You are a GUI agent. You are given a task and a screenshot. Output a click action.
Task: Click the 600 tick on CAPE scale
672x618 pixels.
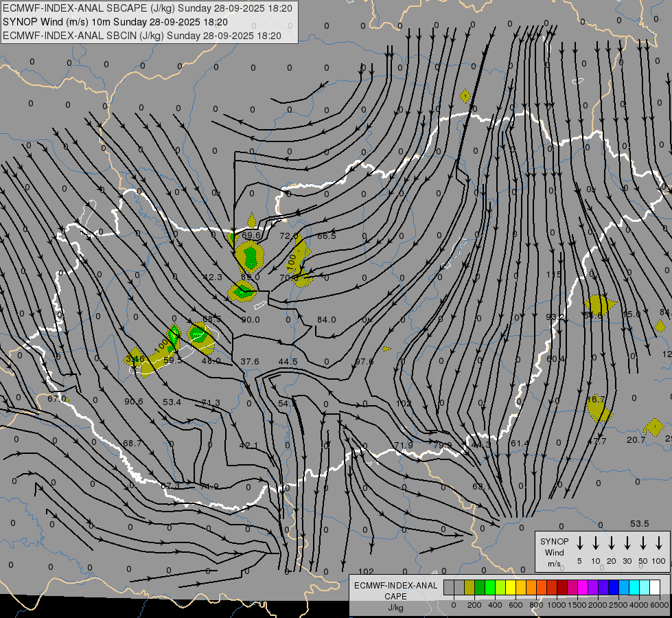tap(515, 605)
